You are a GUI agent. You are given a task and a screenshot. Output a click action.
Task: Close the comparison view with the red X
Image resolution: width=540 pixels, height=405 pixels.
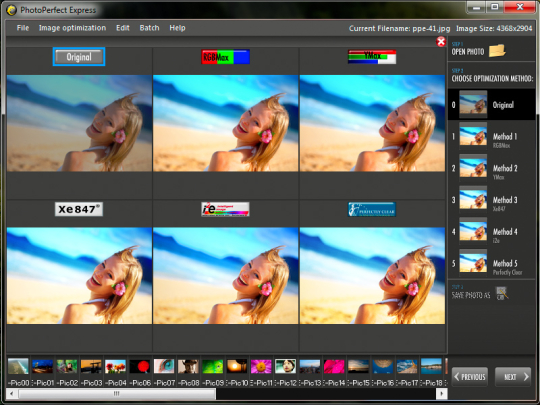click(x=440, y=42)
